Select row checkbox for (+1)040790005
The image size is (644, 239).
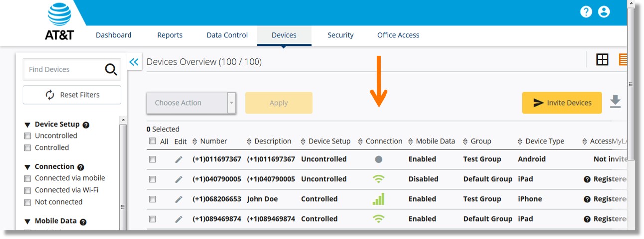(152, 179)
